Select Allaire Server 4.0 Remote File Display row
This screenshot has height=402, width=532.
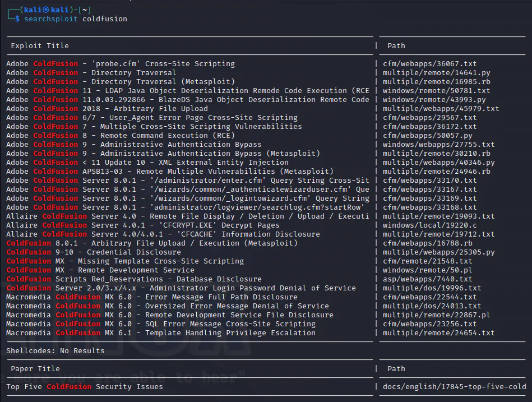click(x=188, y=216)
